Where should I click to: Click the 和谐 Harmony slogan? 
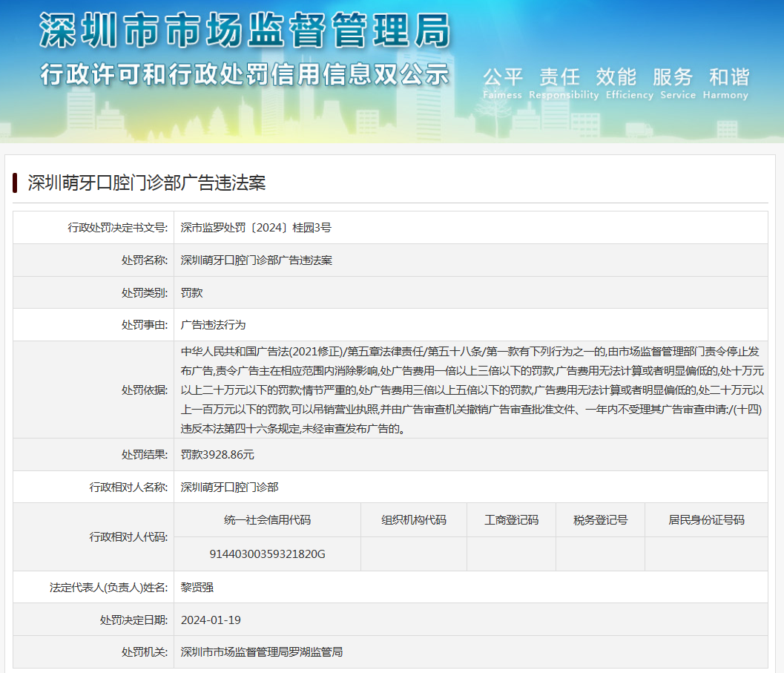click(x=726, y=84)
